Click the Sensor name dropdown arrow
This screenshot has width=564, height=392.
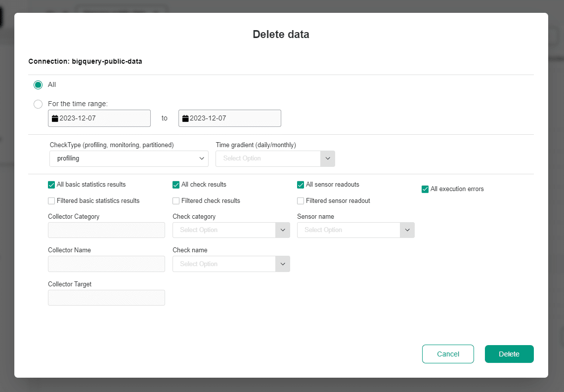[x=407, y=230]
